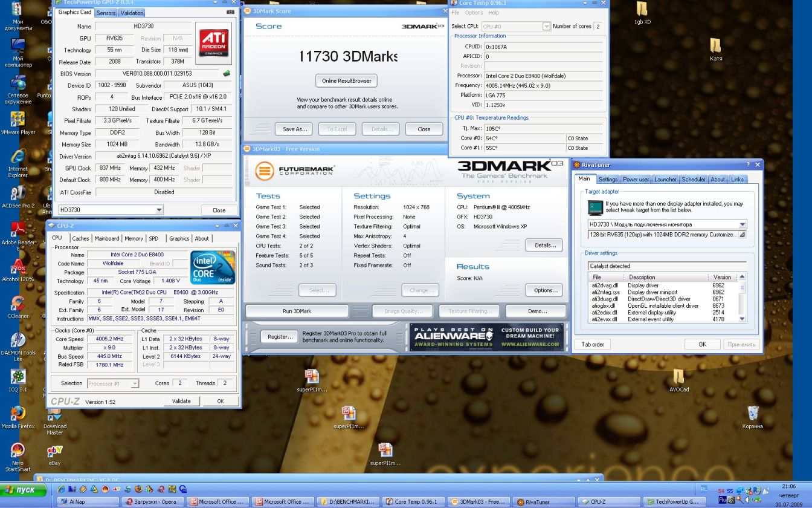Open the Options menu in Core Temp

(x=474, y=13)
